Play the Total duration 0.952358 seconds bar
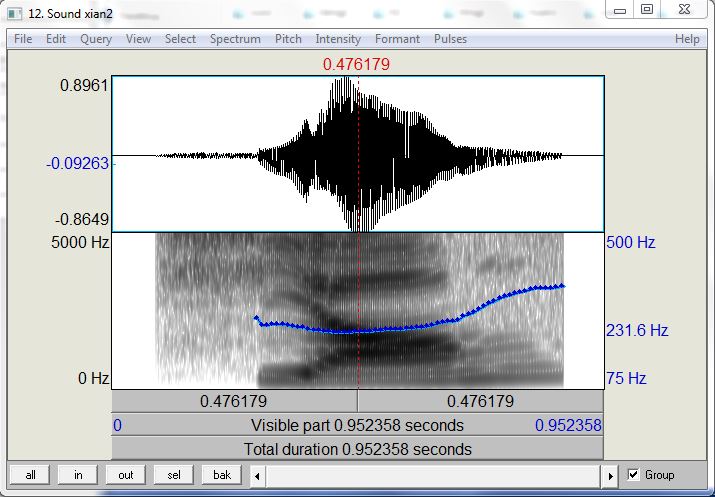 click(358, 449)
